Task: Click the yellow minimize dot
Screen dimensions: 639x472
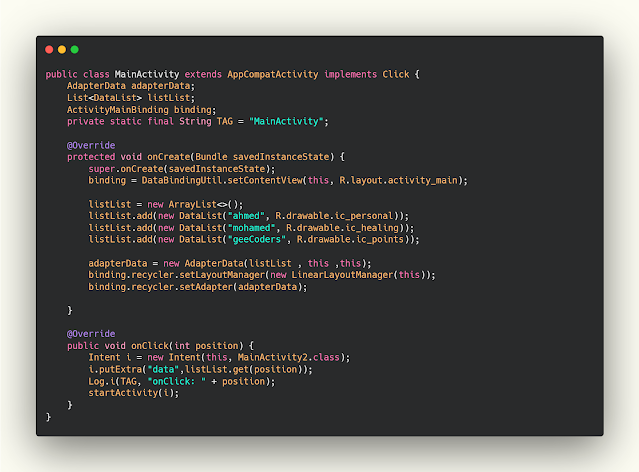Action: (62, 50)
